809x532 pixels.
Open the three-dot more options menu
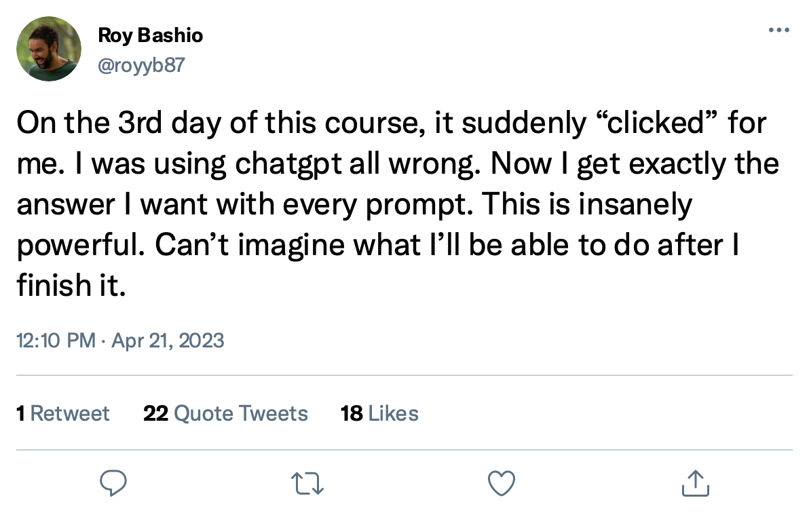[x=778, y=30]
